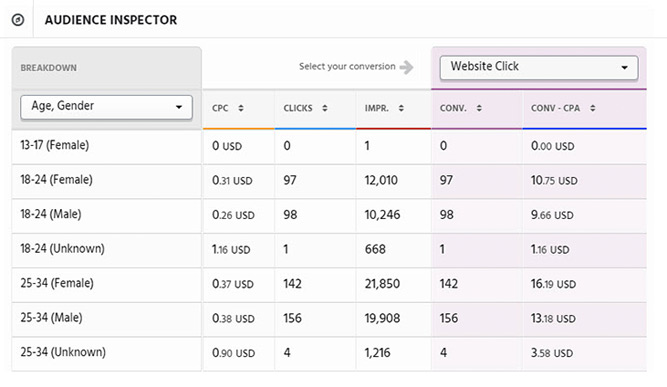Screen dimensions: 667x387
Task: Click the Audience Inspector title
Action: (x=111, y=20)
